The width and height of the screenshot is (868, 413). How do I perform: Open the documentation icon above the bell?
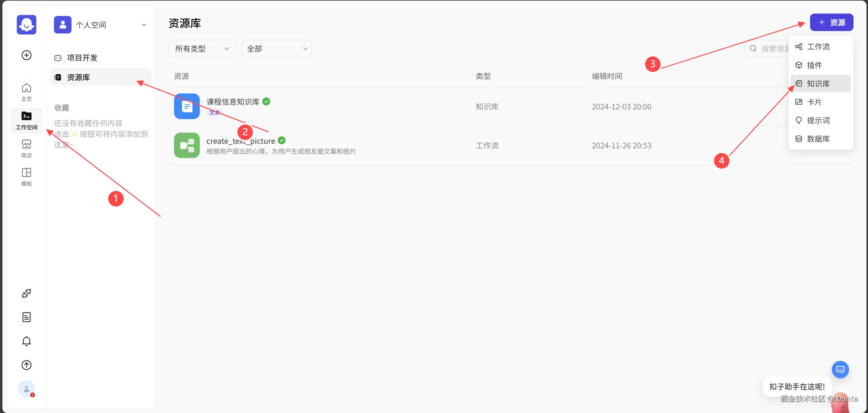(x=26, y=317)
